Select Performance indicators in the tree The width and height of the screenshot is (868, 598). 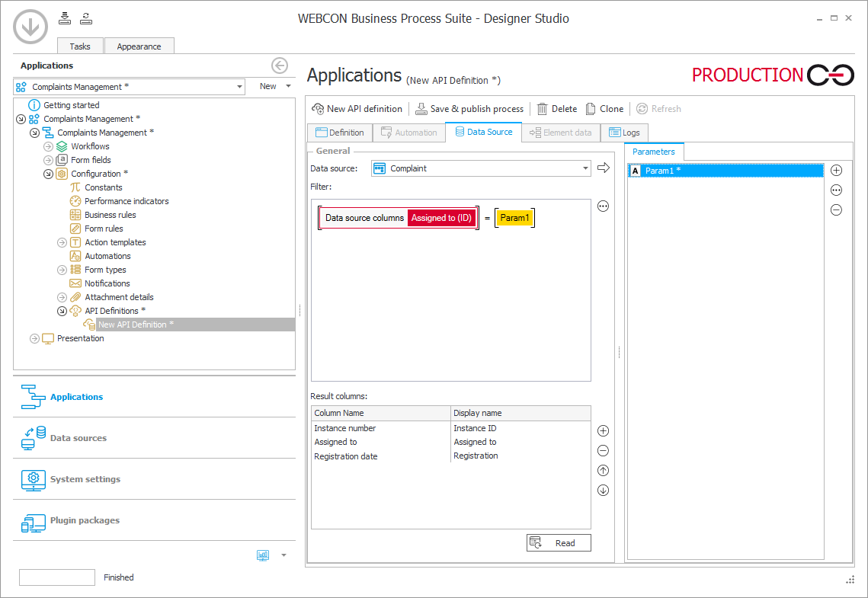(x=119, y=201)
